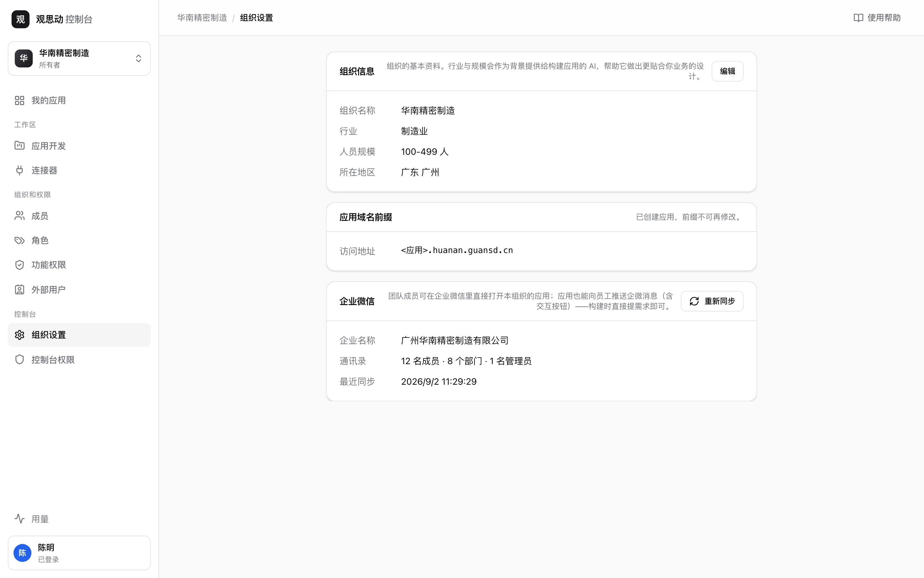
Task: Click the 华南精密制造 breadcrumb link
Action: pyautogui.click(x=202, y=18)
